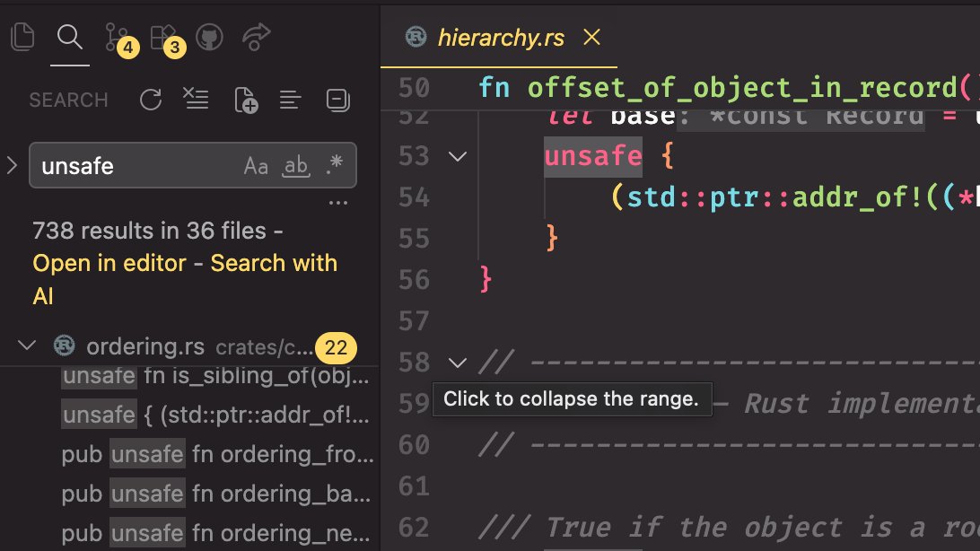Open result unsafe fn is_sibling_of
Screen dimensions: 980x551
pyautogui.click(x=215, y=376)
